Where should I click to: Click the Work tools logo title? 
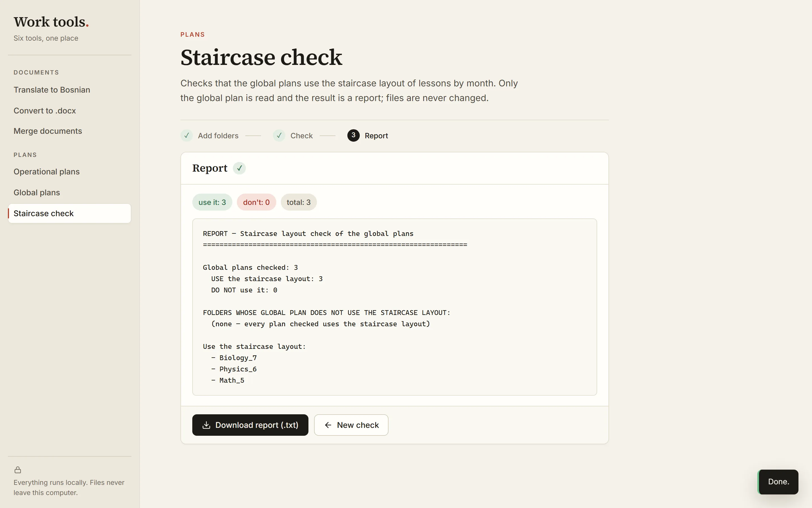51,22
